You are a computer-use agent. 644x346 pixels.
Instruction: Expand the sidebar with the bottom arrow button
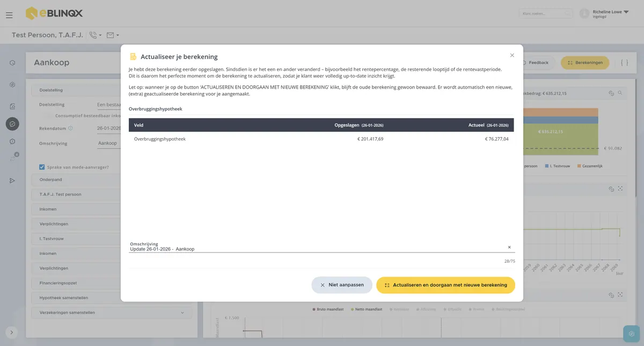pyautogui.click(x=12, y=333)
